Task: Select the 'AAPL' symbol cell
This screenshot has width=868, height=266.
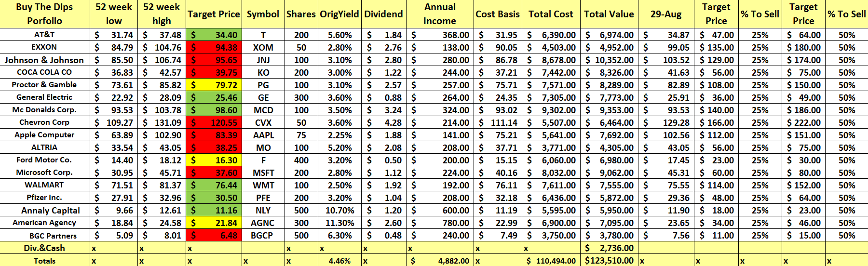Action: pyautogui.click(x=263, y=135)
